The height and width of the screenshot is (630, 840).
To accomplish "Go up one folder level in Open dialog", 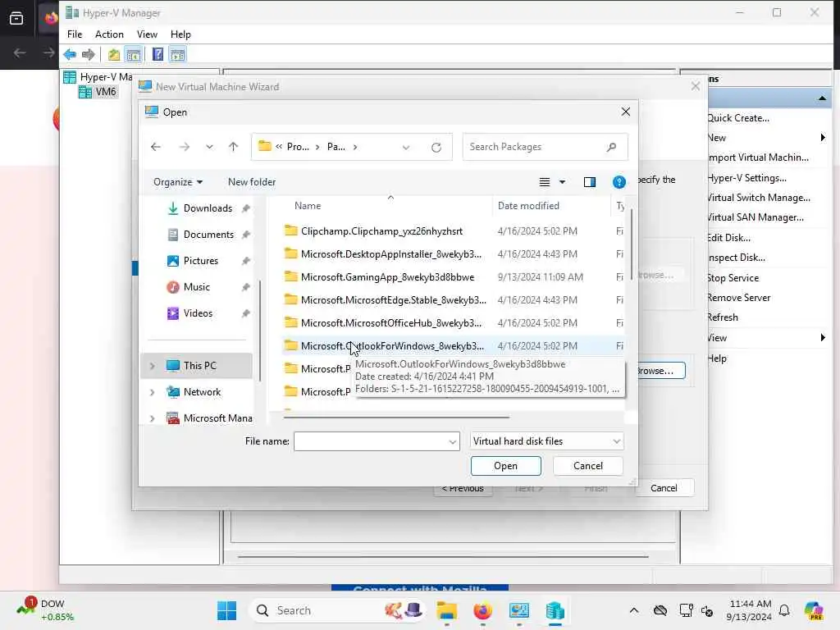I will coord(233,147).
